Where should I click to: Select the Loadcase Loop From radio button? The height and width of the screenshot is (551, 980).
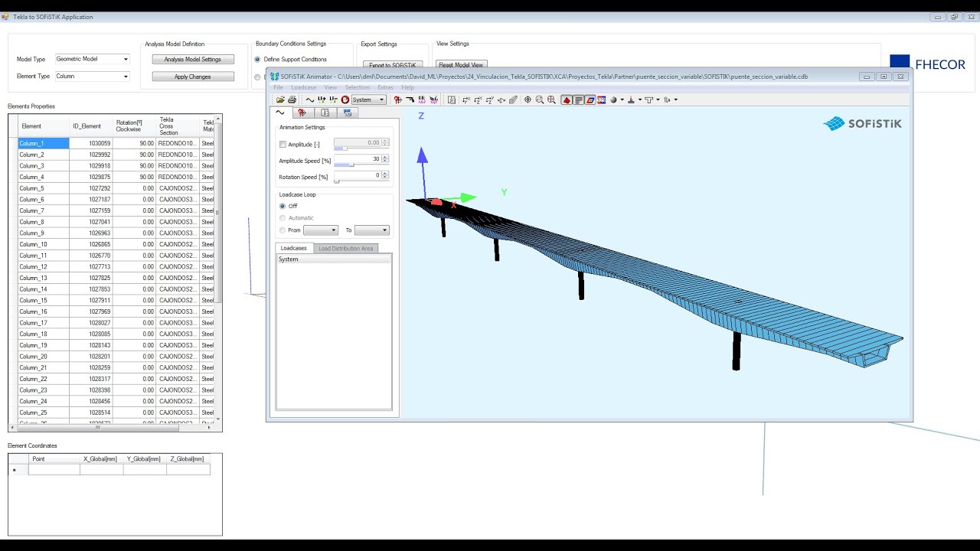pos(283,230)
